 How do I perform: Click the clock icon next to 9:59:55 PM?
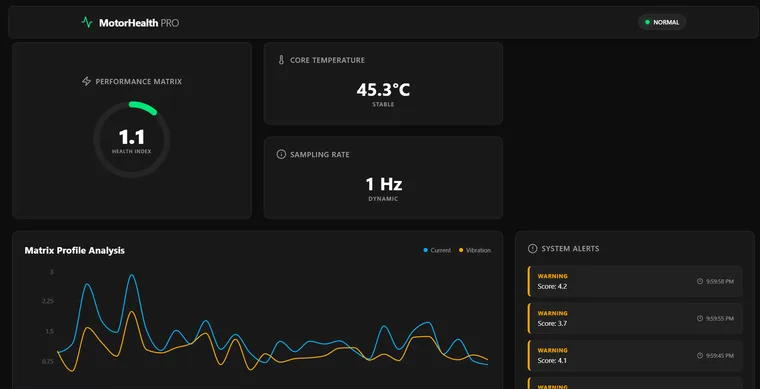point(700,318)
